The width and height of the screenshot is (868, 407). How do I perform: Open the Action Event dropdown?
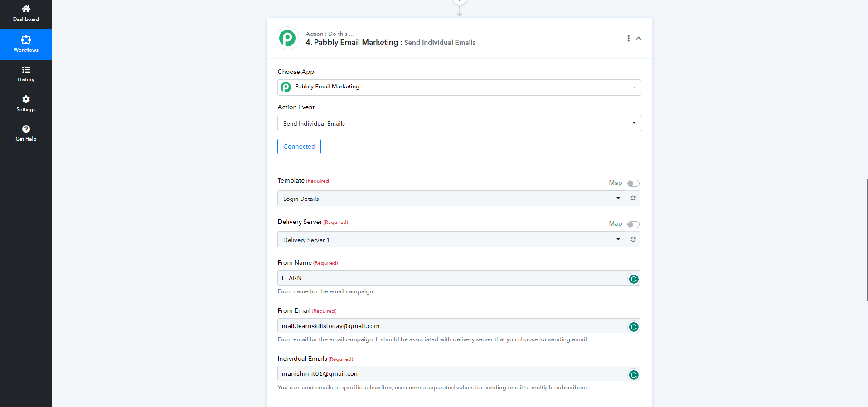pos(459,123)
